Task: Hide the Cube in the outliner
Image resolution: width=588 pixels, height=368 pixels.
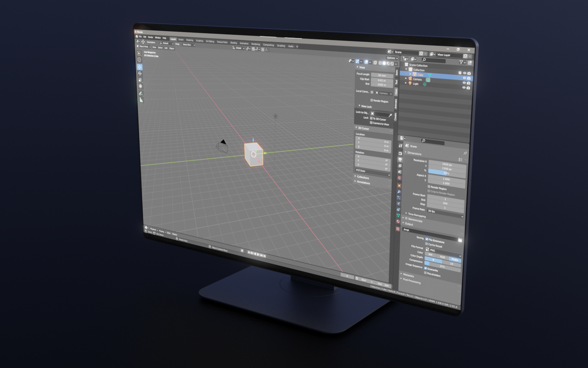Action: tap(464, 78)
